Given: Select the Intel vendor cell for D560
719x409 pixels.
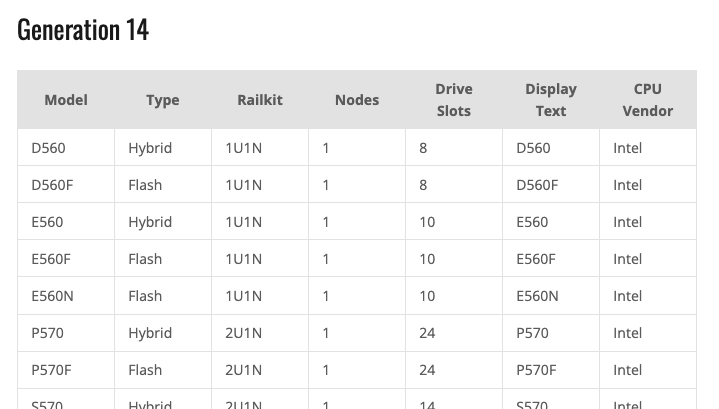Looking at the screenshot, I should pyautogui.click(x=628, y=148).
